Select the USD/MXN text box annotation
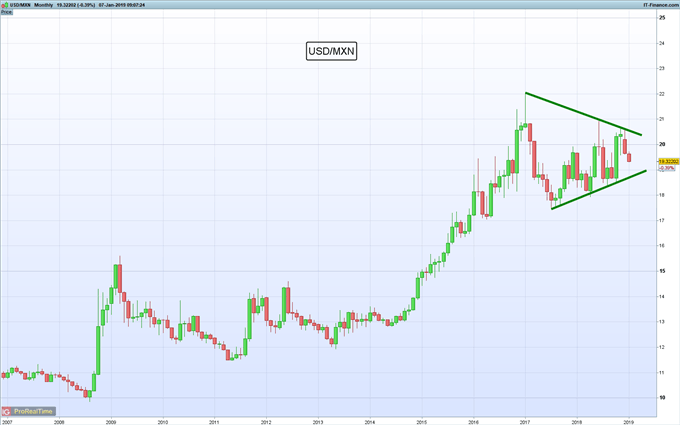This screenshot has height=425, width=680. (x=331, y=51)
